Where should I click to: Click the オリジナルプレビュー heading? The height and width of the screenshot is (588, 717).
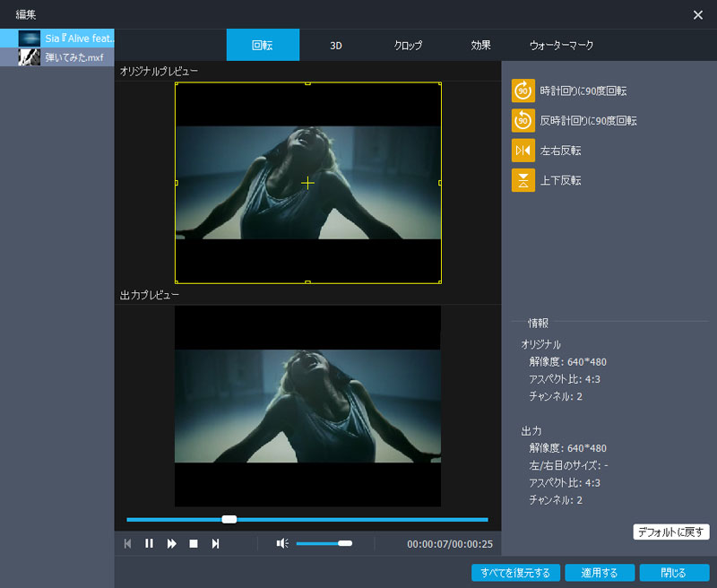(159, 72)
